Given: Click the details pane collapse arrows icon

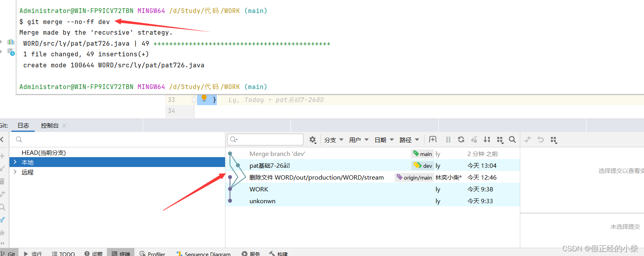Looking at the screenshot, I should [528, 139].
